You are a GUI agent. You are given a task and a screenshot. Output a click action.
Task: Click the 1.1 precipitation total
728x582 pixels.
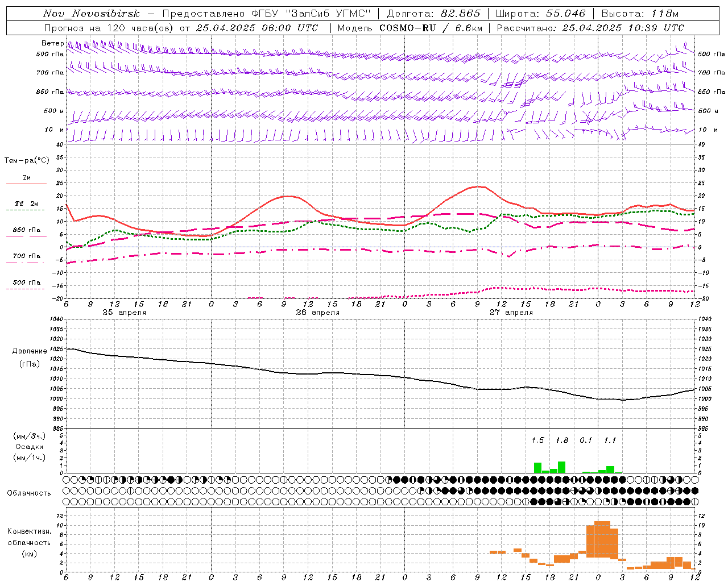610,440
